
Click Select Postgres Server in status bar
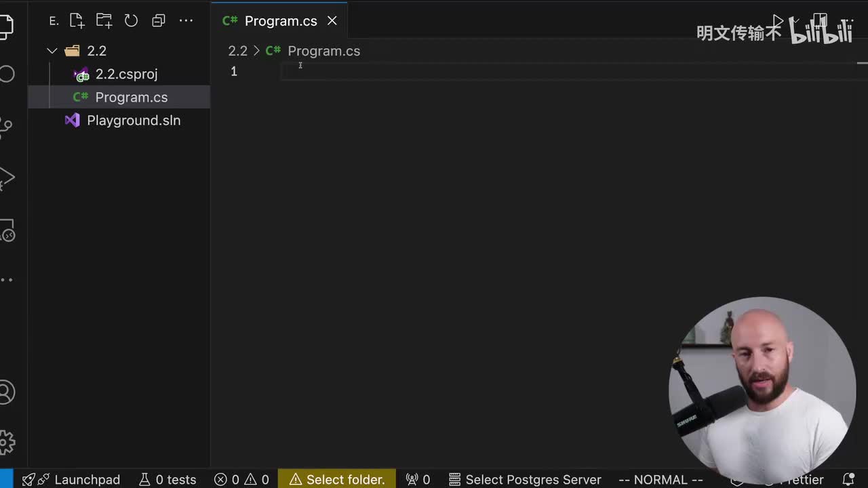point(525,479)
